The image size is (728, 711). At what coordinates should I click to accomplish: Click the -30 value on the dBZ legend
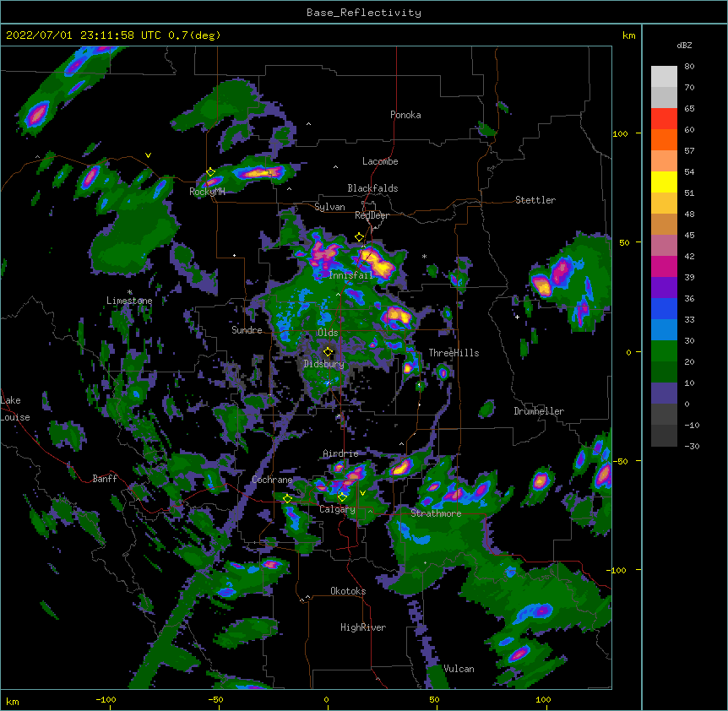click(x=692, y=446)
